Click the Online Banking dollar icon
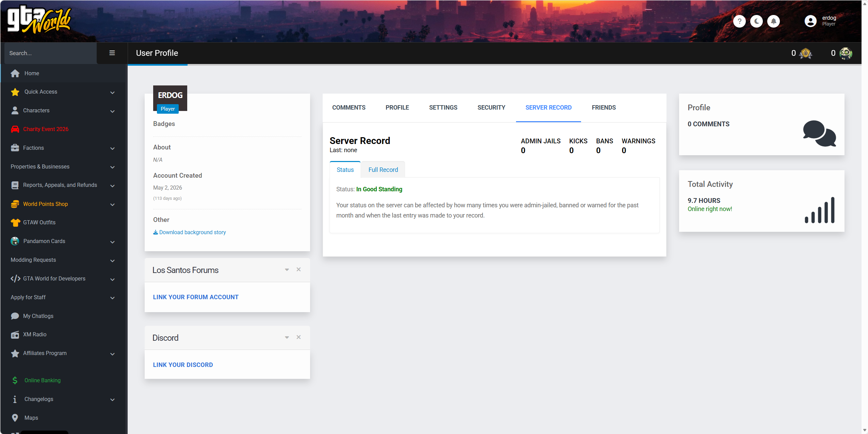Viewport: 868px width, 434px height. point(15,380)
